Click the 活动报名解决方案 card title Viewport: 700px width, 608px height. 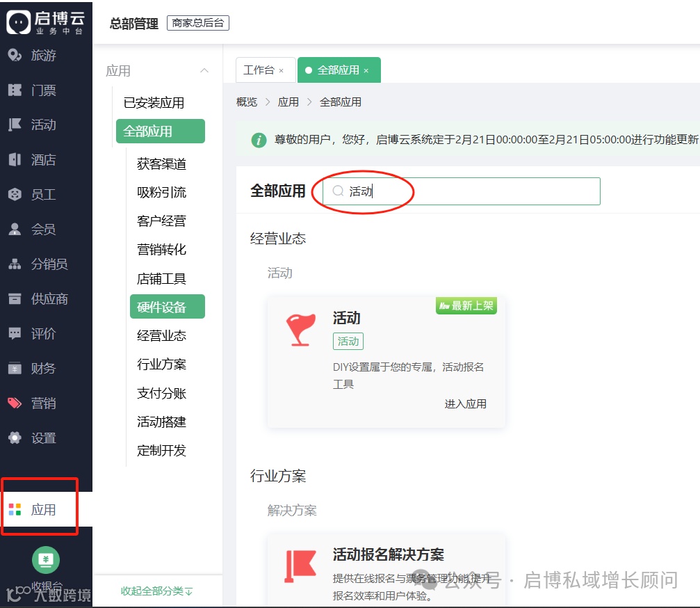point(389,554)
